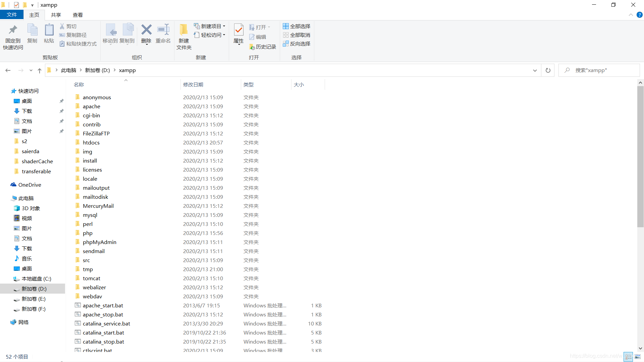
Task: Click the quick access properties checkmark in title bar
Action: click(16, 5)
